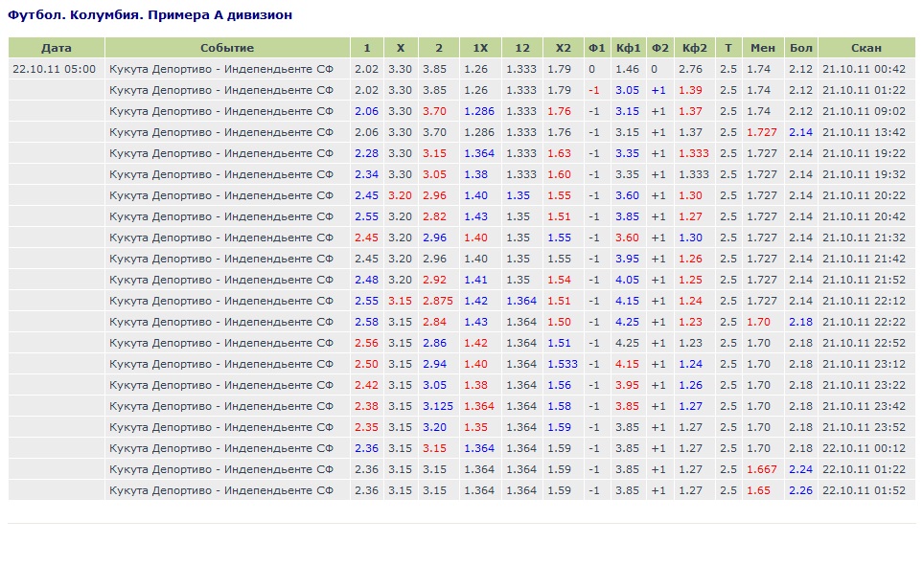The height and width of the screenshot is (588, 923).
Task: Click scan time 21.10.11 20:42
Action: 865,216
